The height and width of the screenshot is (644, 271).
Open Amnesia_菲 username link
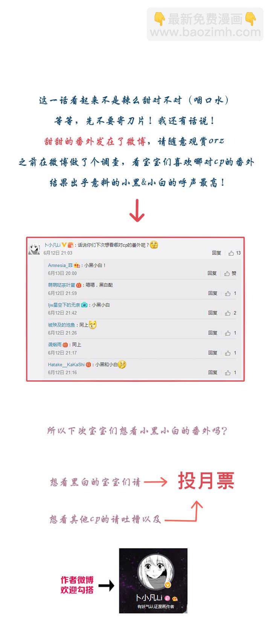tap(60, 265)
